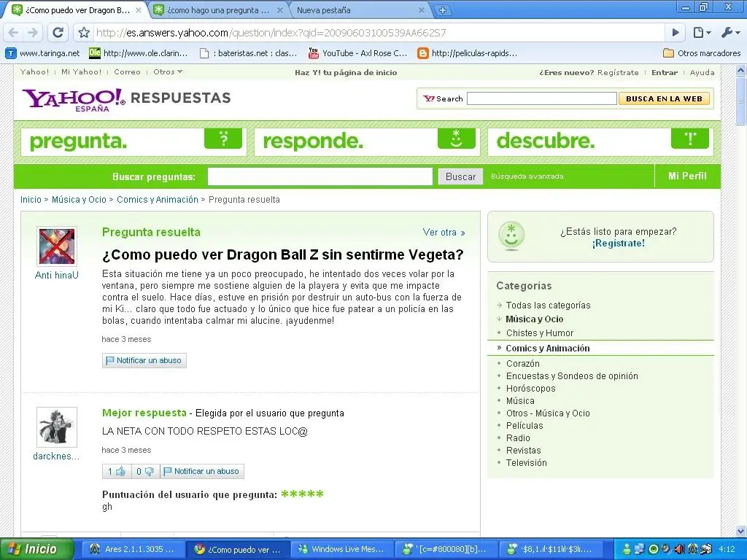Open 'Mi Perfil' tab
Screen dimensions: 747x560
(687, 176)
